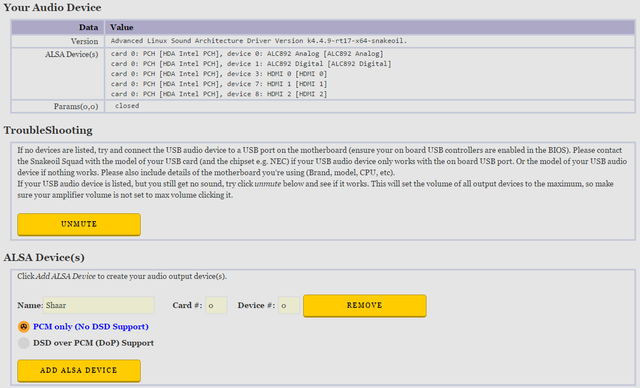Click the 'ALSA Device(s)' section heading
Image resolution: width=640 pixels, height=388 pixels.
tap(44, 257)
